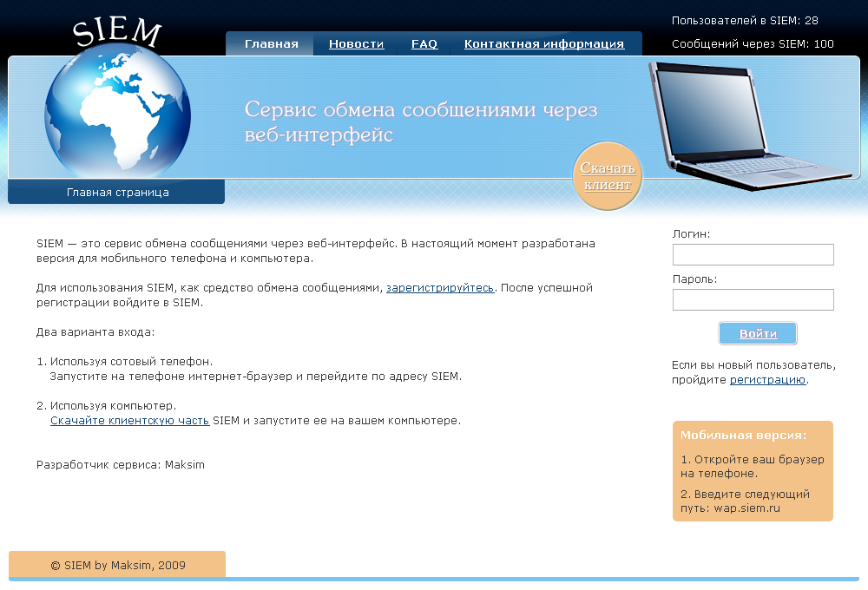This screenshot has width=868, height=590.
Task: Click the 'Сообщений через SIEM: 100' counter
Action: [752, 43]
